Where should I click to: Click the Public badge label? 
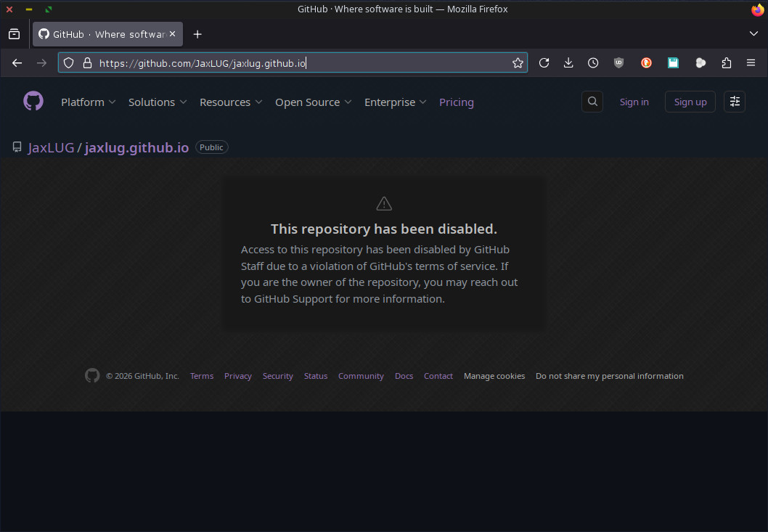[211, 147]
